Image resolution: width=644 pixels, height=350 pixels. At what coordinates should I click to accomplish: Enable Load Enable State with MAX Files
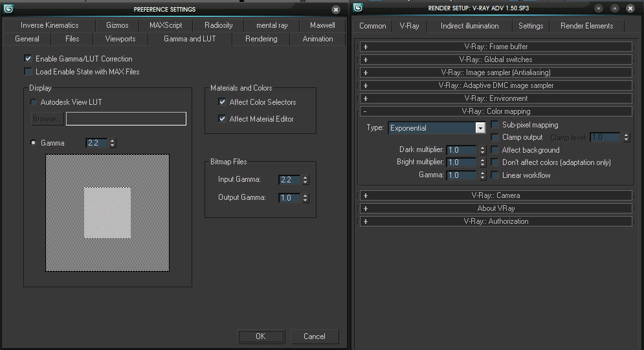28,71
